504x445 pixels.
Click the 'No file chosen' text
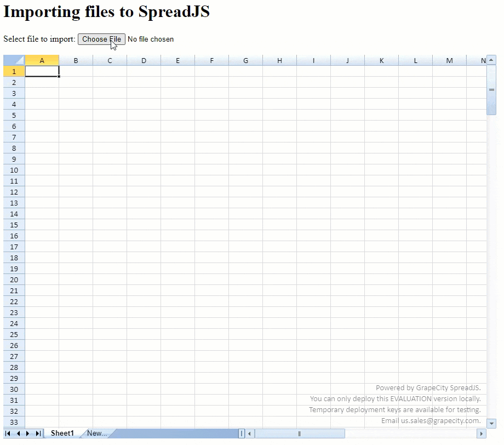151,39
